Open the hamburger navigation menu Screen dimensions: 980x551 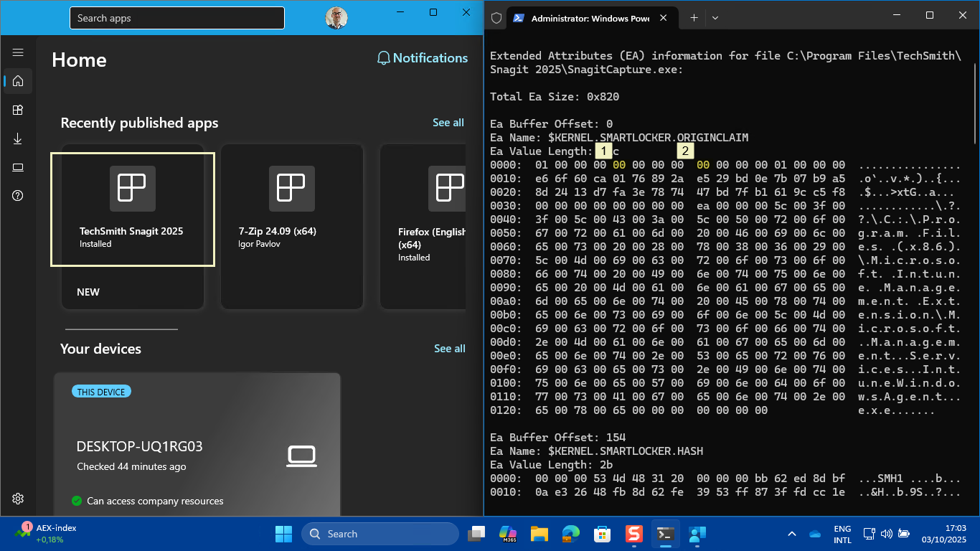pyautogui.click(x=18, y=52)
